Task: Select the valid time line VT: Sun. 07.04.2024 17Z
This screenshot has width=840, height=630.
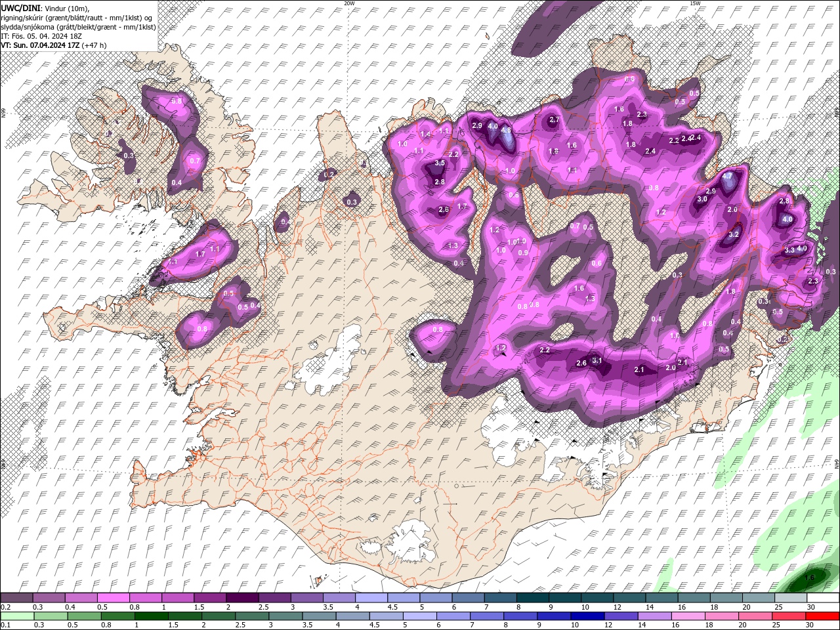Action: (40, 45)
